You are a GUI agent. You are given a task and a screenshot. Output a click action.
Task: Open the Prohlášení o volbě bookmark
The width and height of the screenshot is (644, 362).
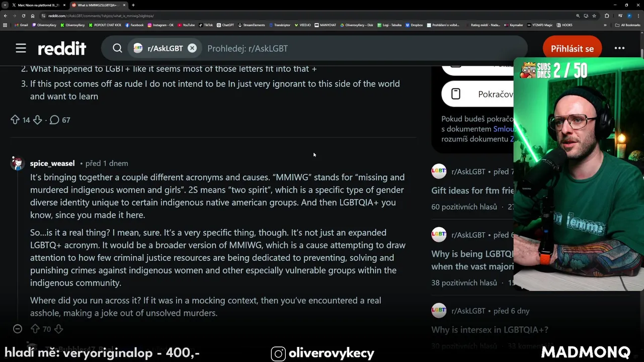point(443,25)
